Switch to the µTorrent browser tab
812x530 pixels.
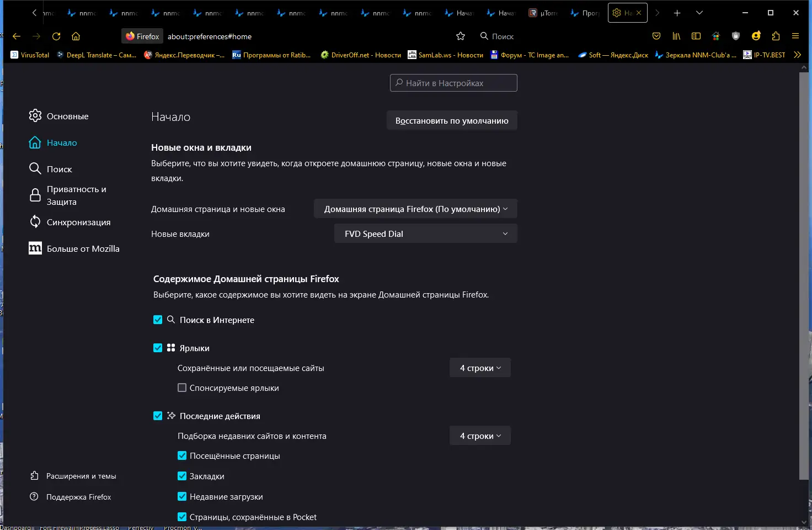click(544, 13)
